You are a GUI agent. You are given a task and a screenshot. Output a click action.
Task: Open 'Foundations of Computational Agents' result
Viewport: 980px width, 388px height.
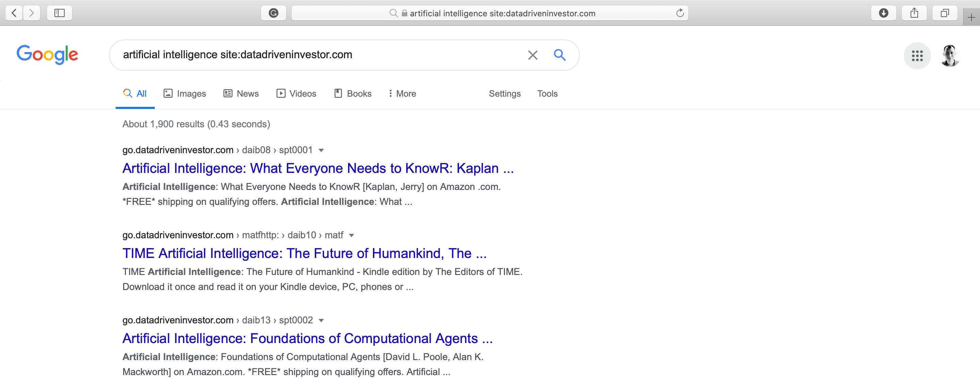[x=307, y=339]
